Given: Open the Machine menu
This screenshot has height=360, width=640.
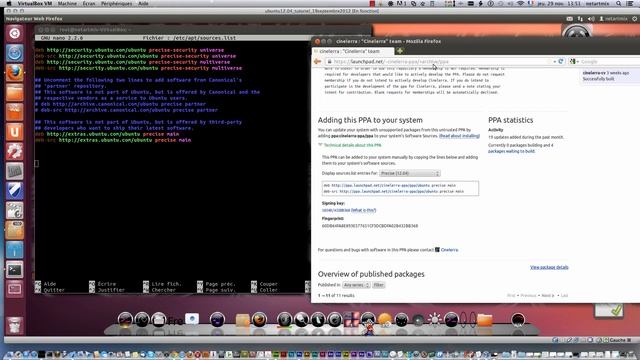Looking at the screenshot, I should tap(67, 4).
